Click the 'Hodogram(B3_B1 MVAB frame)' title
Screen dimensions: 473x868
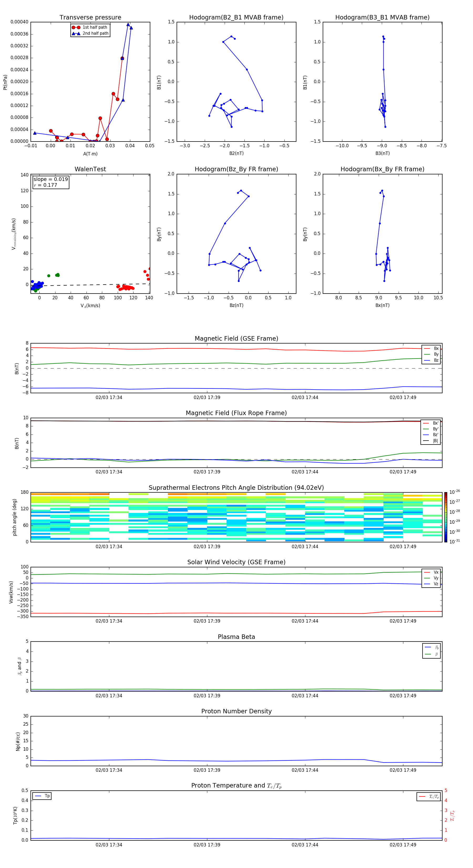pos(382,18)
